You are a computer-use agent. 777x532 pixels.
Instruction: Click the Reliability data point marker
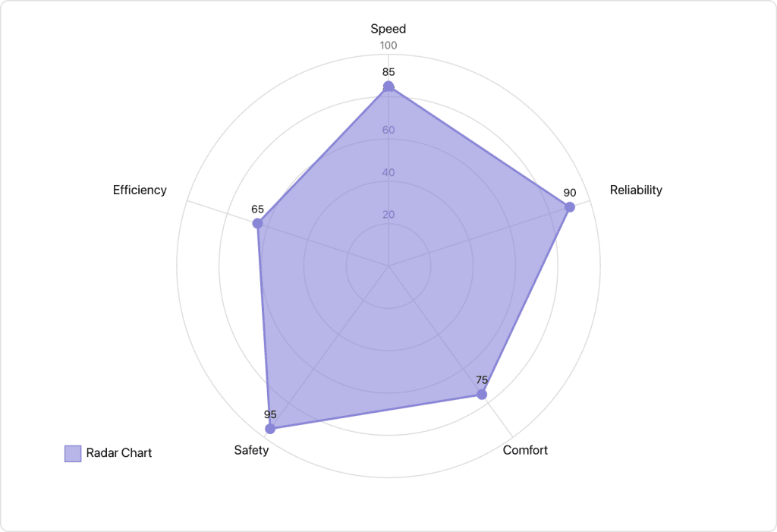click(570, 207)
